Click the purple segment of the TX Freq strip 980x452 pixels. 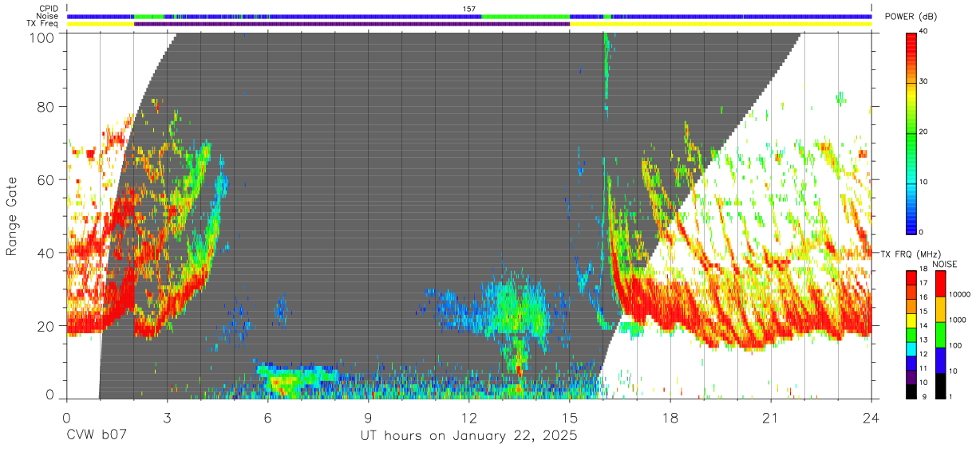pyautogui.click(x=352, y=24)
